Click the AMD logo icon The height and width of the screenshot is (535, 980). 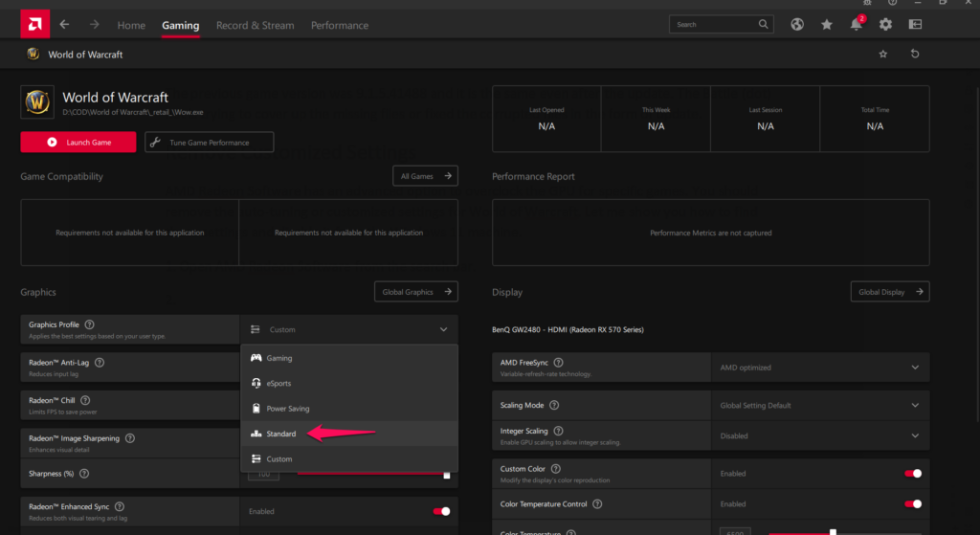tap(35, 24)
